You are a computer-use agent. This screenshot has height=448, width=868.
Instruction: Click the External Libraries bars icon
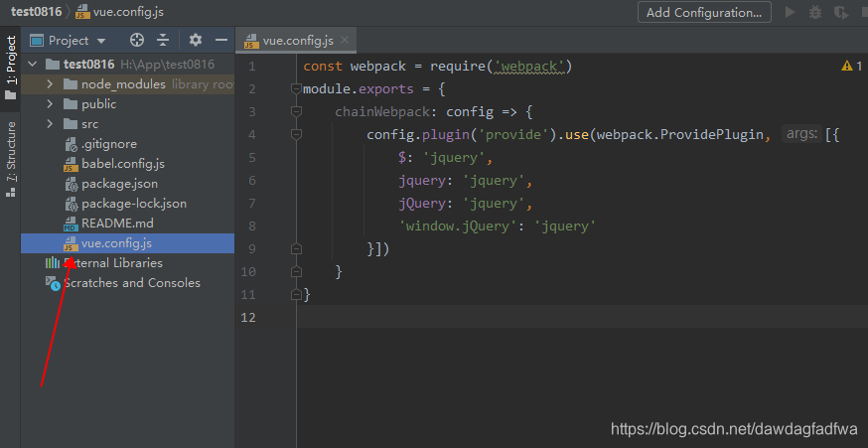click(x=53, y=263)
